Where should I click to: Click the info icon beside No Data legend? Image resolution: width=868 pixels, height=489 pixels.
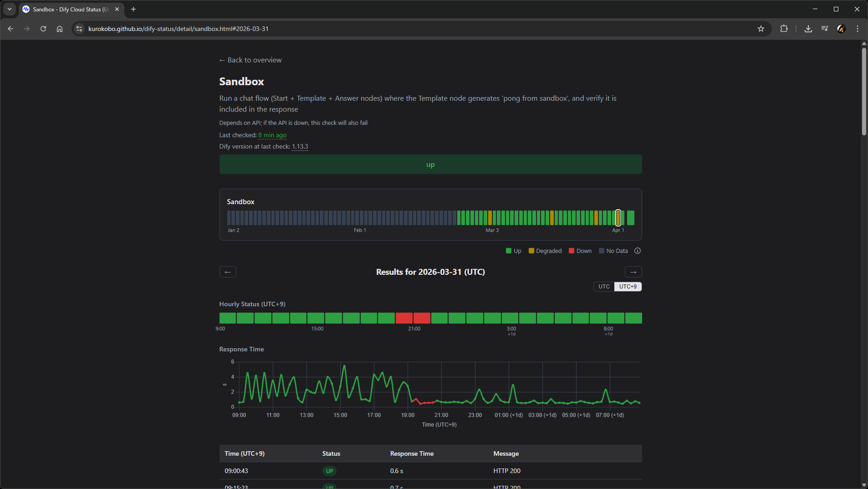pyautogui.click(x=638, y=251)
